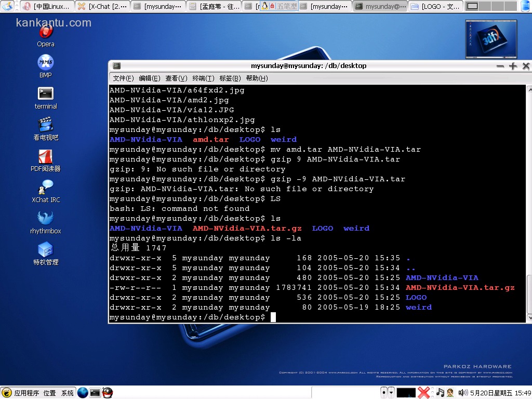This screenshot has width=532, height=399.
Task: Open the 终端(T) menu in the terminal
Action: (x=203, y=78)
